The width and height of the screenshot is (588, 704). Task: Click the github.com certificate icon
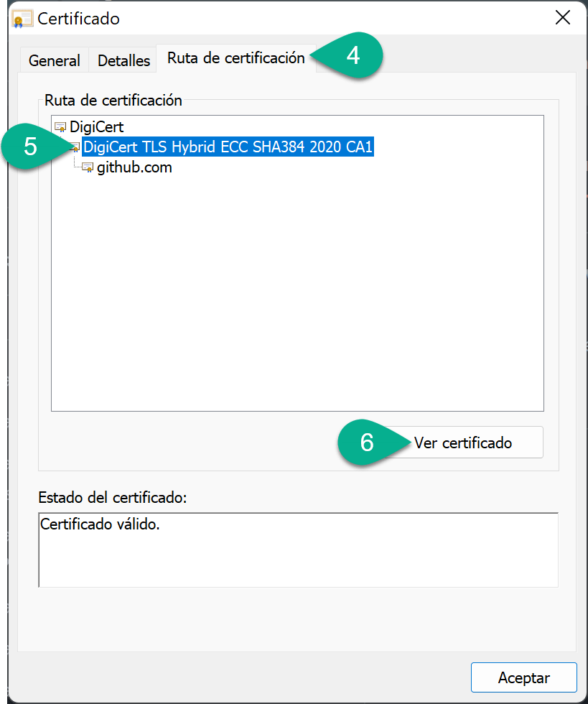88,168
